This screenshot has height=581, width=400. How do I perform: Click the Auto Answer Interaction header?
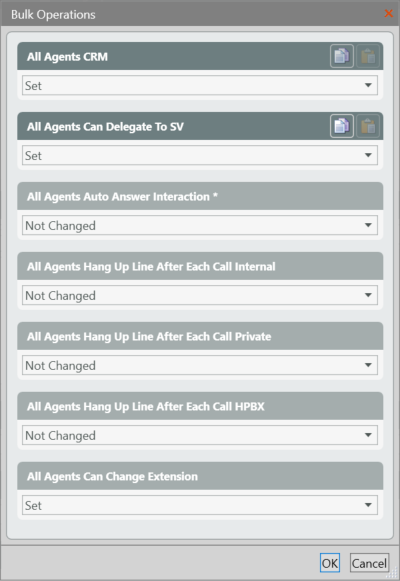point(200,196)
